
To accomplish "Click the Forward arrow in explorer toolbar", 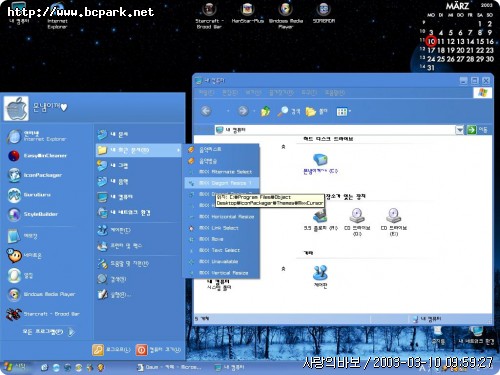I will click(x=243, y=111).
